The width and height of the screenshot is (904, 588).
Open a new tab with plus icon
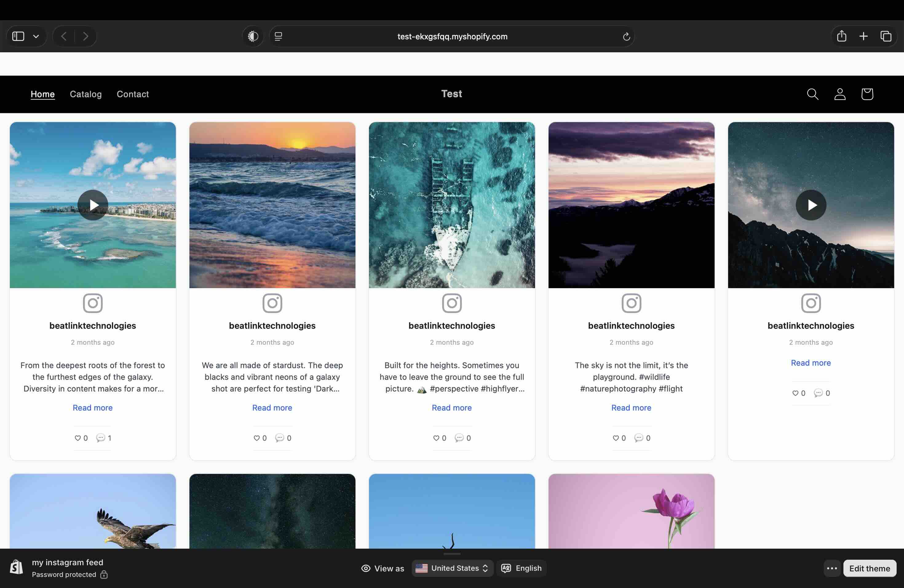[x=863, y=36]
